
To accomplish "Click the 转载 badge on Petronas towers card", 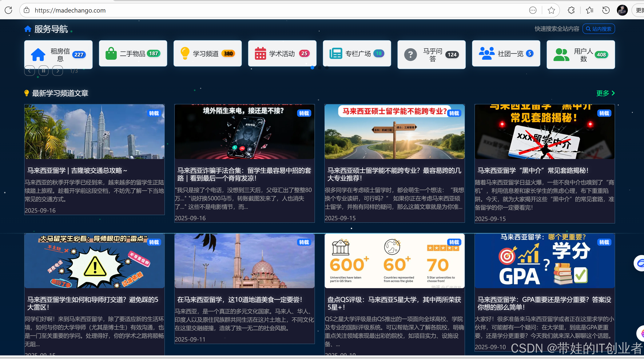I will pyautogui.click(x=154, y=113).
